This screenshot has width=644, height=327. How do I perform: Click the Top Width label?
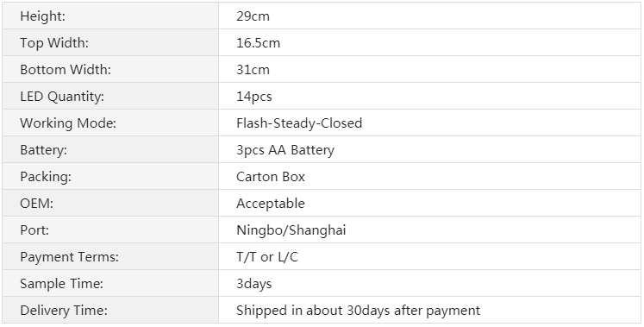(x=54, y=43)
